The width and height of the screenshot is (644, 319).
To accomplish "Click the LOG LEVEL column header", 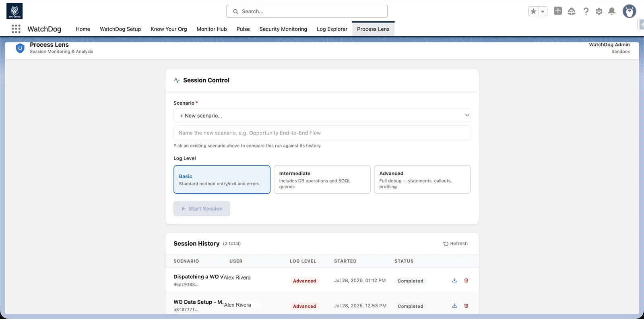I will [303, 261].
